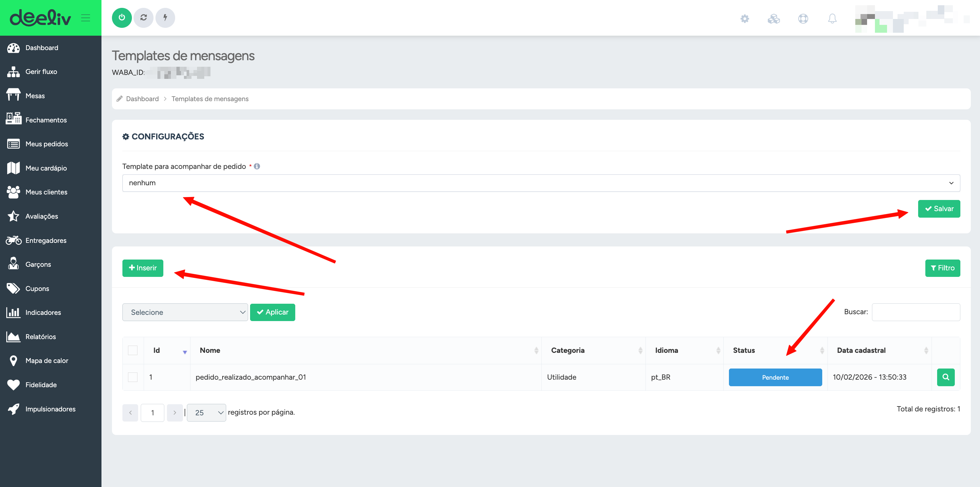
Task: Click the green power button icon
Action: pos(122,17)
